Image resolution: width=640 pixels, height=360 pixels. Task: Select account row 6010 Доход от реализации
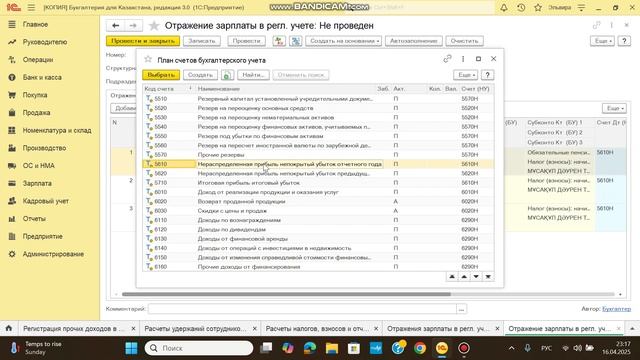click(x=318, y=192)
